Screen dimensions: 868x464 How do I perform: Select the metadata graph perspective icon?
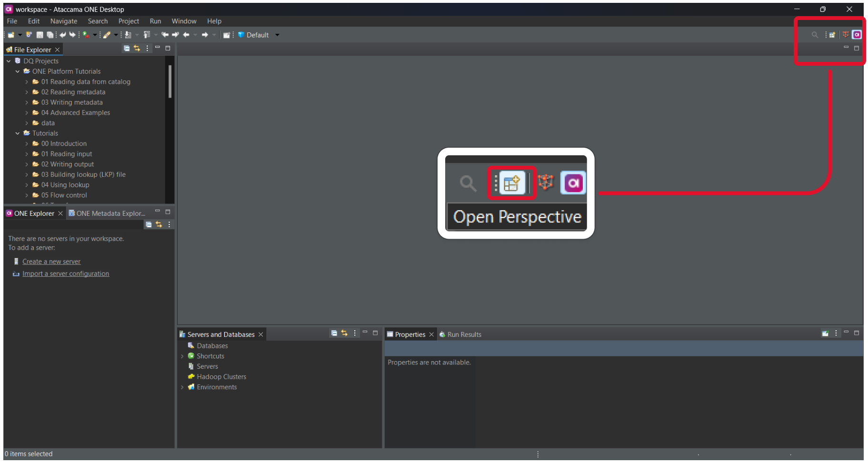coord(846,34)
